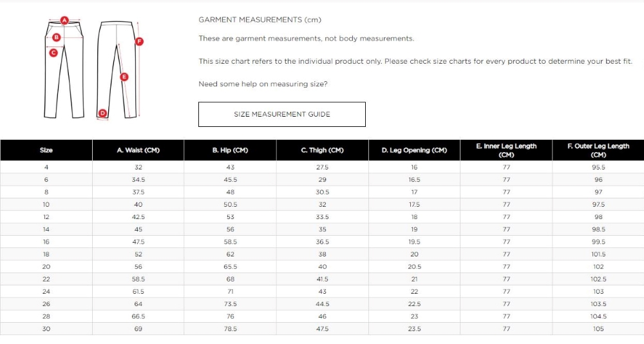644x344 pixels.
Task: Click the A. Waist (CM) column header
Action: pos(138,150)
